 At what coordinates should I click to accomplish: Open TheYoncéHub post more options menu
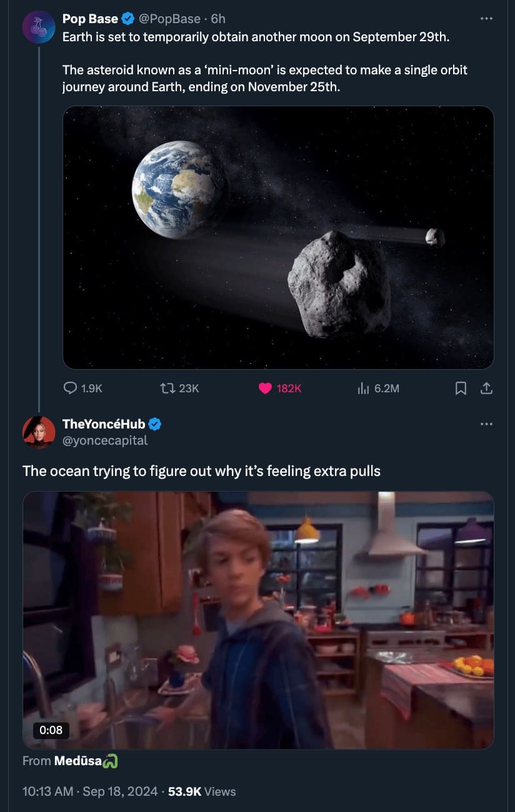486,424
